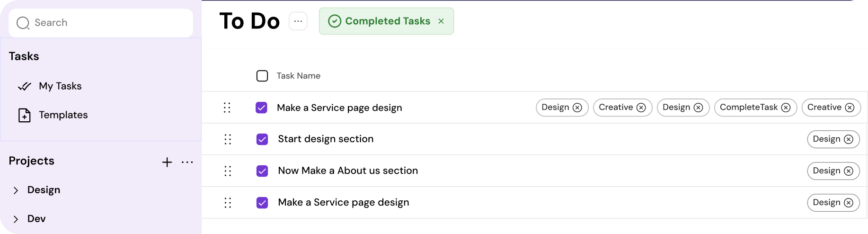Click the search magnifier icon
The image size is (868, 234).
[x=23, y=23]
